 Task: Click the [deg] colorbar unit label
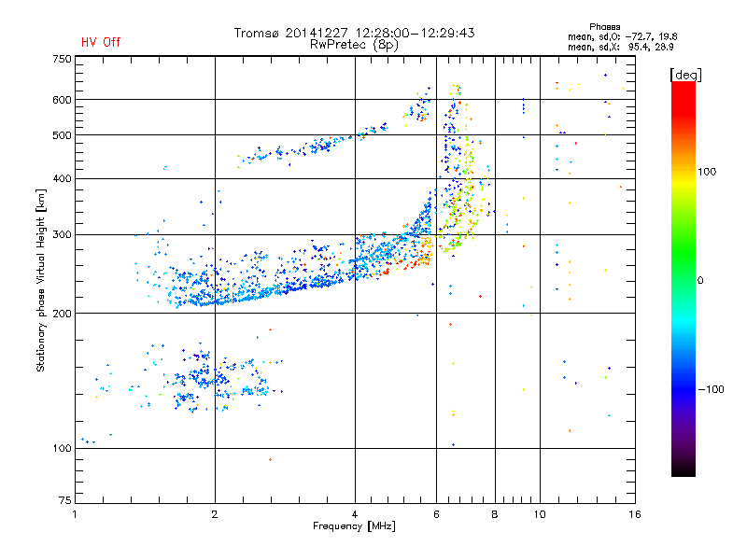pos(685,75)
